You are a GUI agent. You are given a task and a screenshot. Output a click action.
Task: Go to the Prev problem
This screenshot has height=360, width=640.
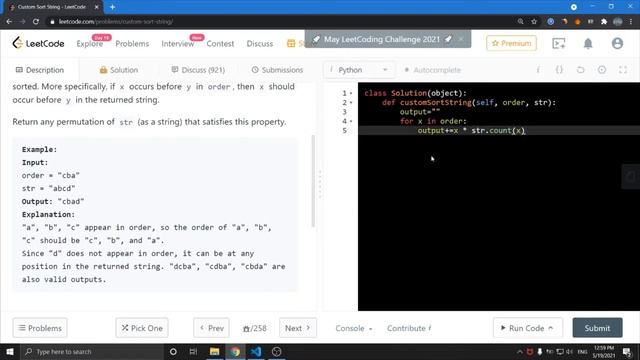click(x=211, y=328)
